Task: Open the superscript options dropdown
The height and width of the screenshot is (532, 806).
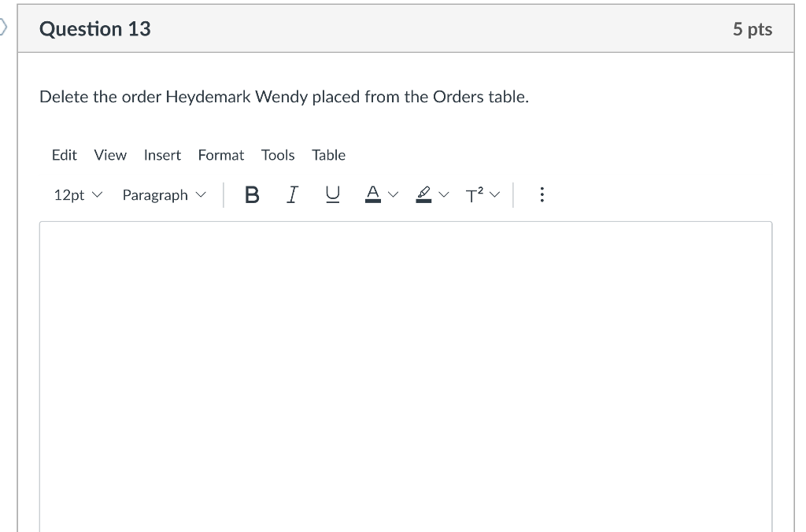Action: (x=496, y=194)
